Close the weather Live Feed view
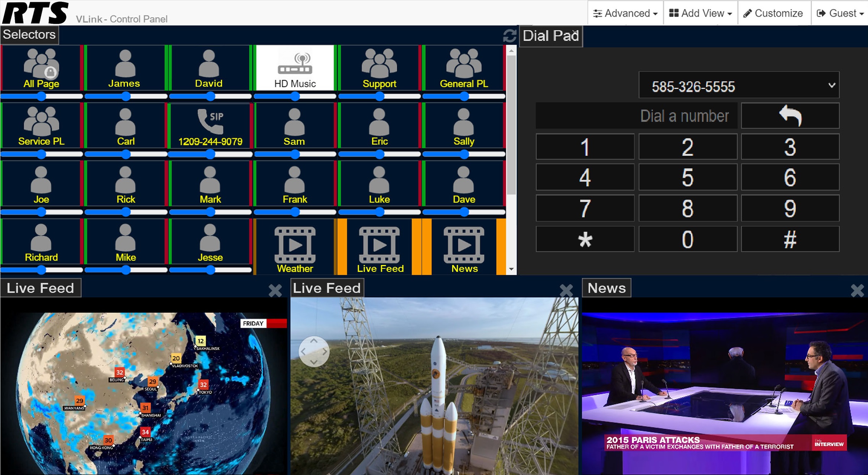868x475 pixels. click(x=275, y=291)
